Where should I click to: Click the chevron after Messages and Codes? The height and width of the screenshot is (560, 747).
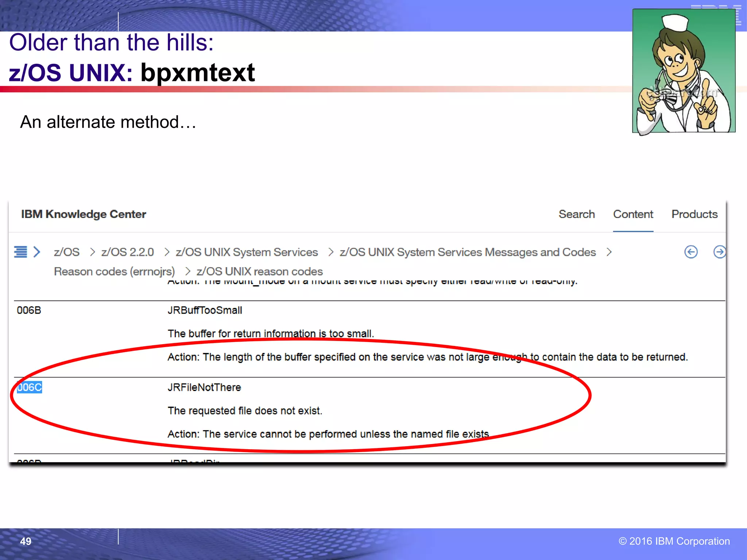click(609, 252)
